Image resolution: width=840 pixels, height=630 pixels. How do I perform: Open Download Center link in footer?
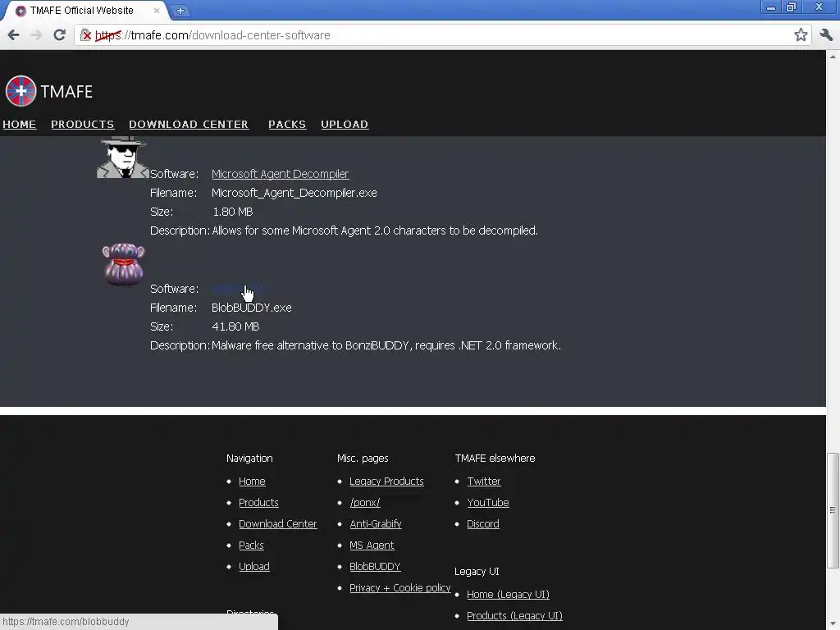[x=277, y=524]
